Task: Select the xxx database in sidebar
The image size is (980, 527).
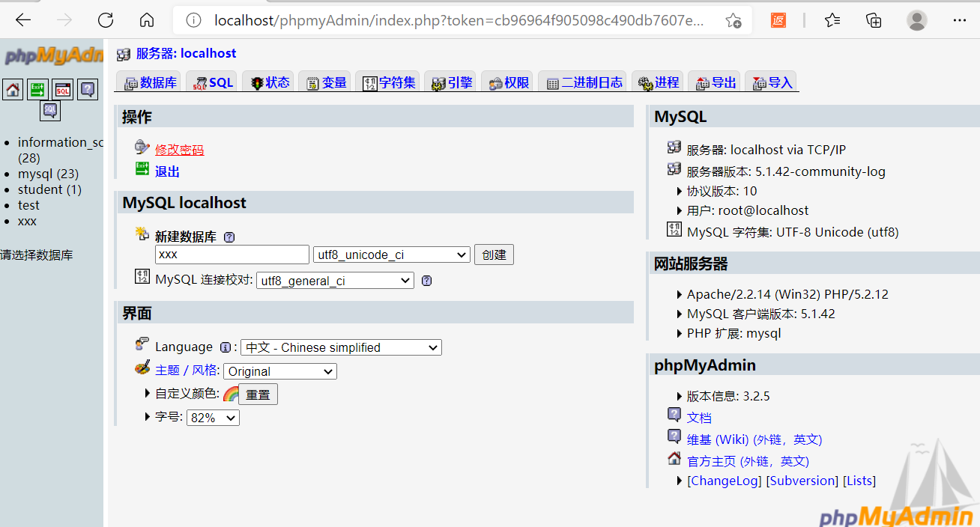Action: (x=27, y=221)
